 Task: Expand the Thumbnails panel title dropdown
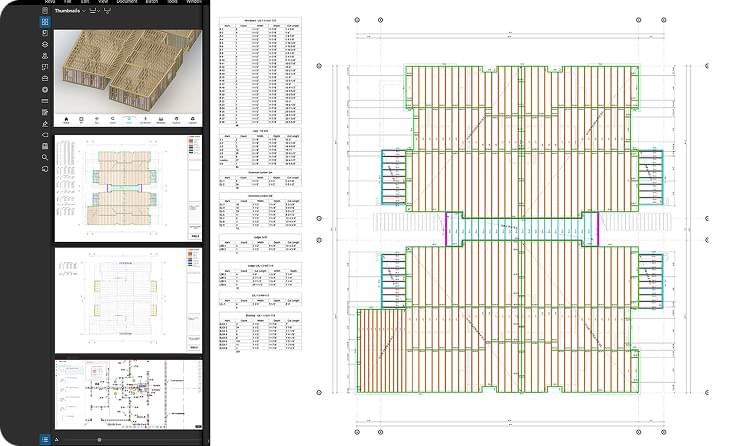pos(84,10)
